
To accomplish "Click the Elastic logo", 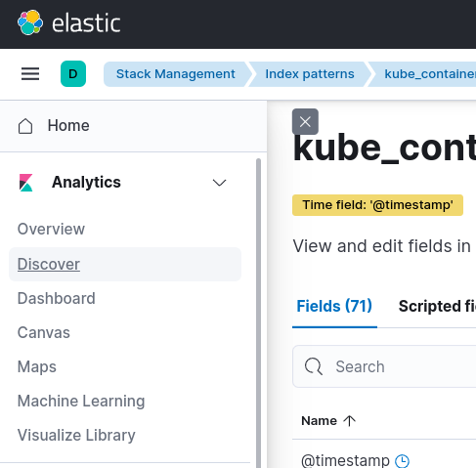I will pos(68,22).
